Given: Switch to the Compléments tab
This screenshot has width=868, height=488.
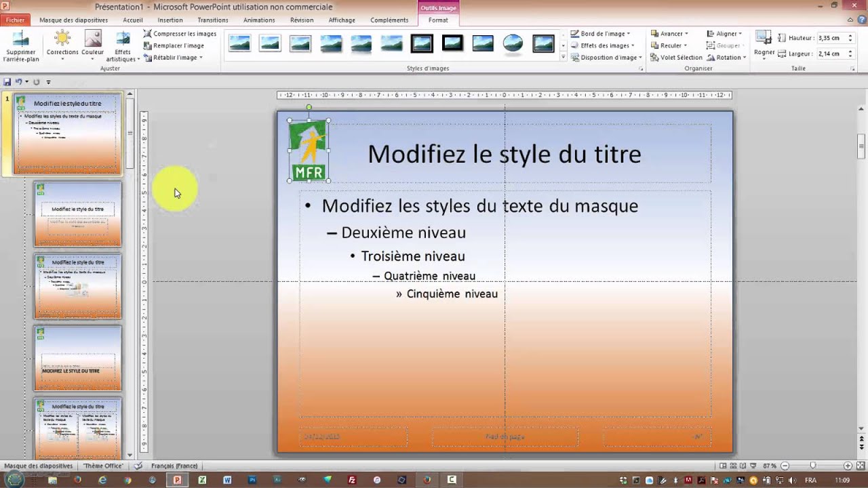Looking at the screenshot, I should point(389,20).
